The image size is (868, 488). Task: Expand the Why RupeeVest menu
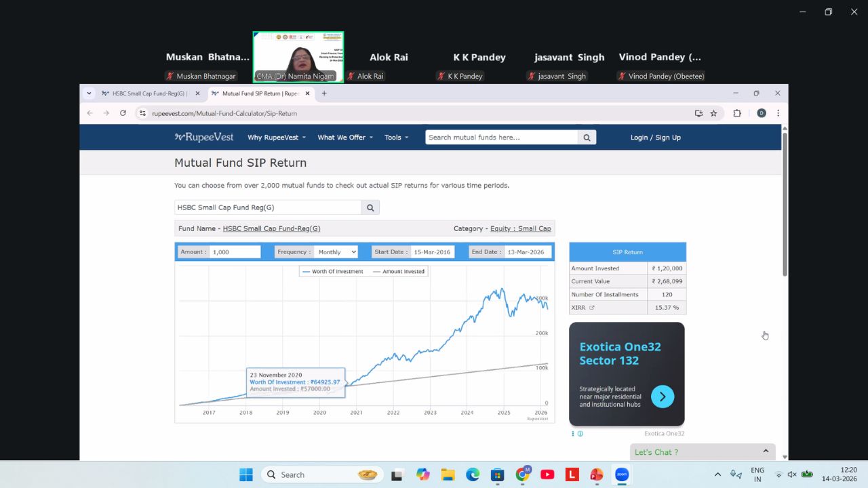click(x=276, y=138)
